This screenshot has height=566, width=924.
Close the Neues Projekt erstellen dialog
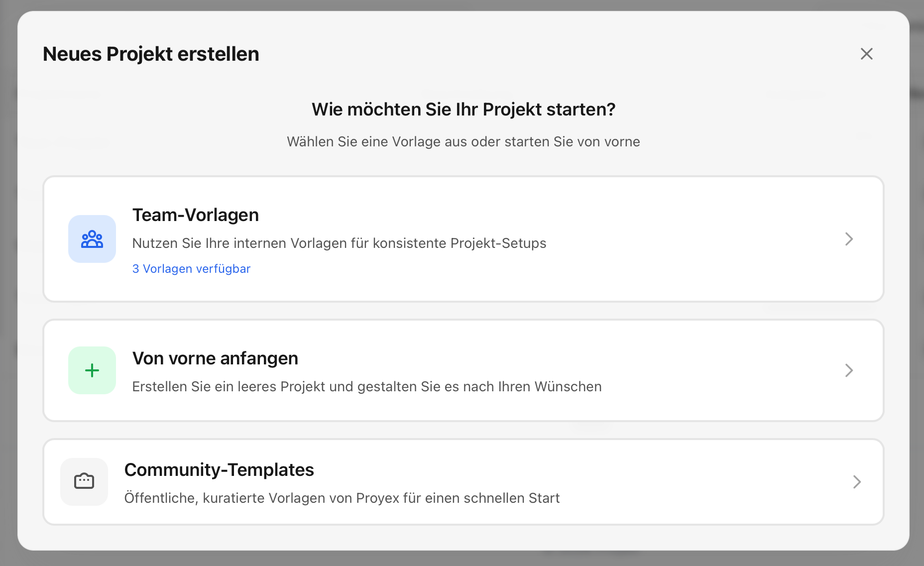pyautogui.click(x=867, y=54)
